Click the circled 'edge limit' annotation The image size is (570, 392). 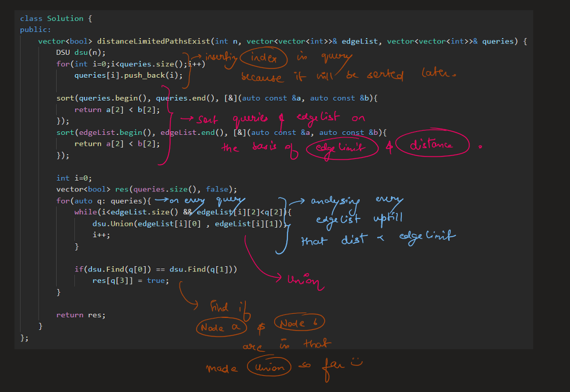click(342, 148)
